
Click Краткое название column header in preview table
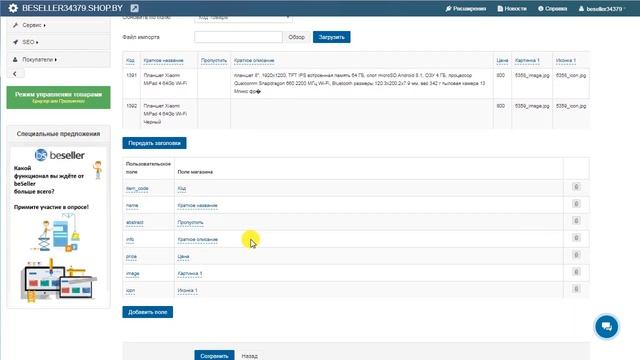pyautogui.click(x=163, y=60)
